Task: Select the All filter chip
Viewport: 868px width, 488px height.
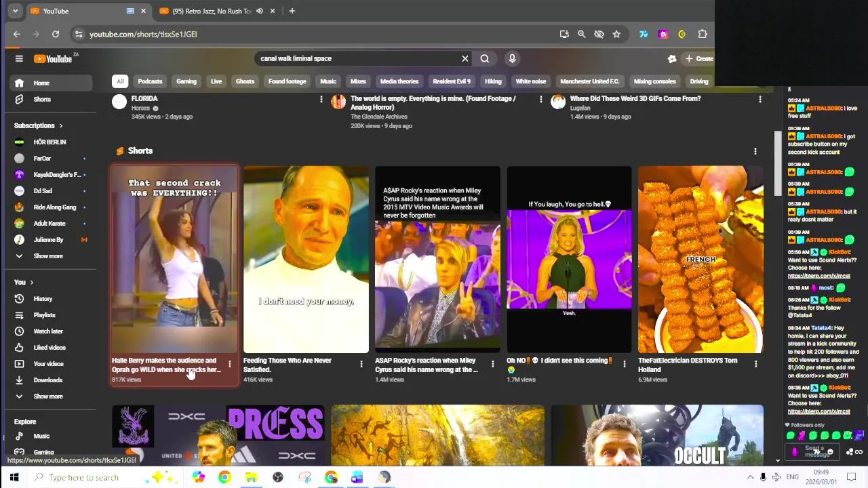Action: pos(120,82)
